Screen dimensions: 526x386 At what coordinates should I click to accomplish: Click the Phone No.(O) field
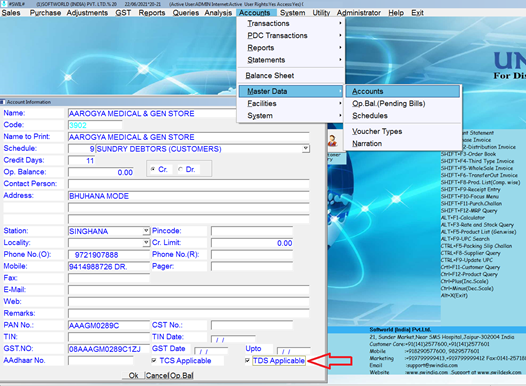[x=109, y=255]
